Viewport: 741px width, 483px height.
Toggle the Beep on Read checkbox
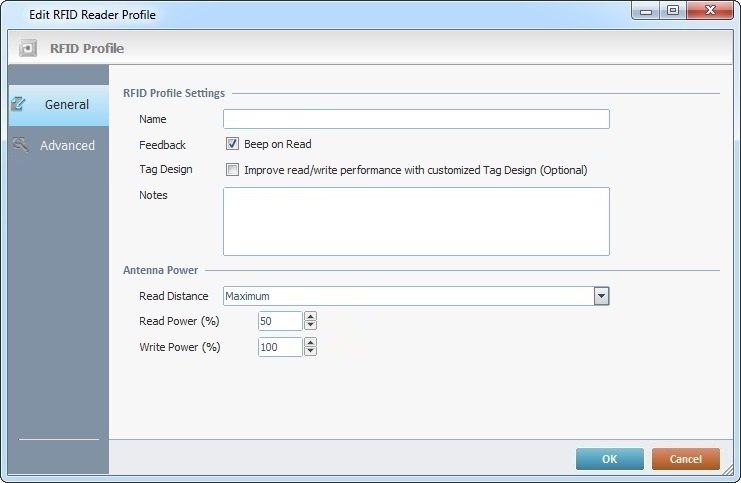pyautogui.click(x=232, y=144)
